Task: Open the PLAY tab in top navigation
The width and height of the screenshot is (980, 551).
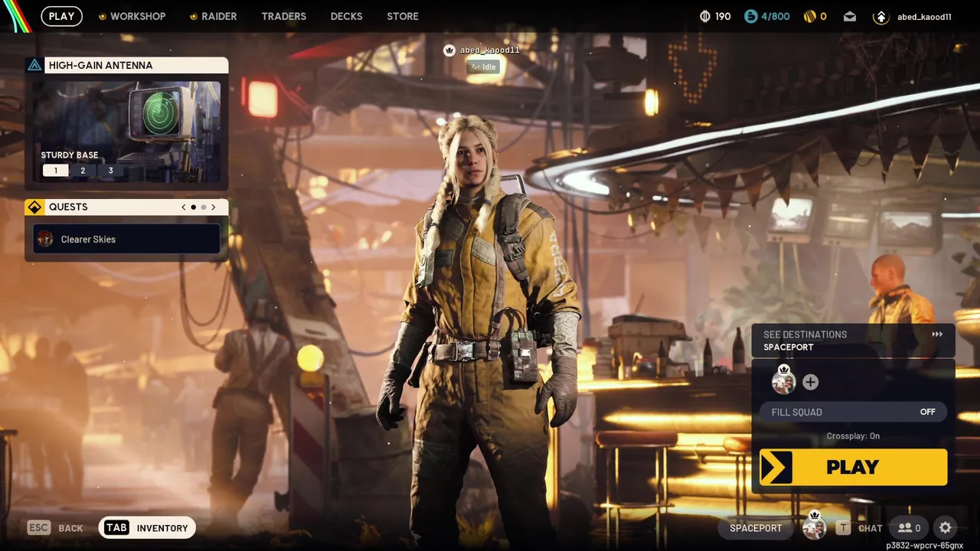Action: pyautogui.click(x=61, y=16)
